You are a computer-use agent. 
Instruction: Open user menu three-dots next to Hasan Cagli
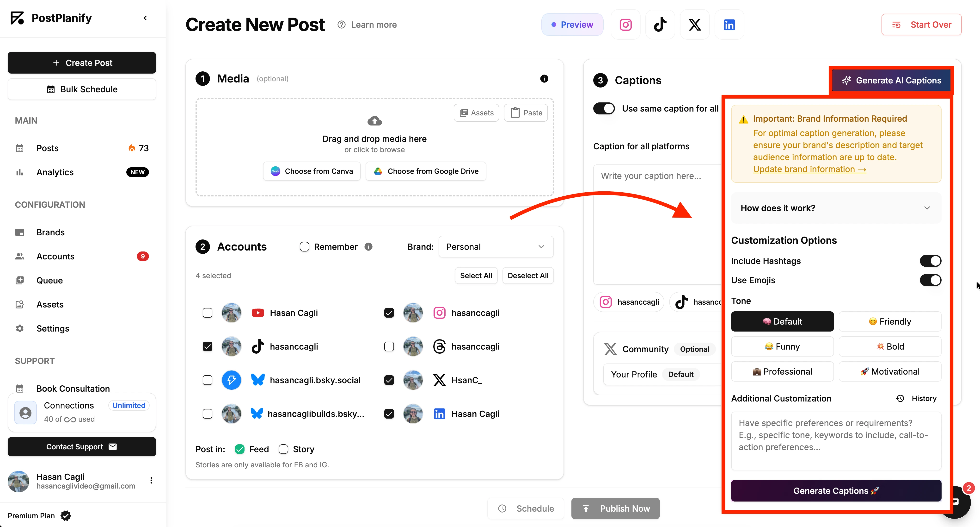[151, 480]
